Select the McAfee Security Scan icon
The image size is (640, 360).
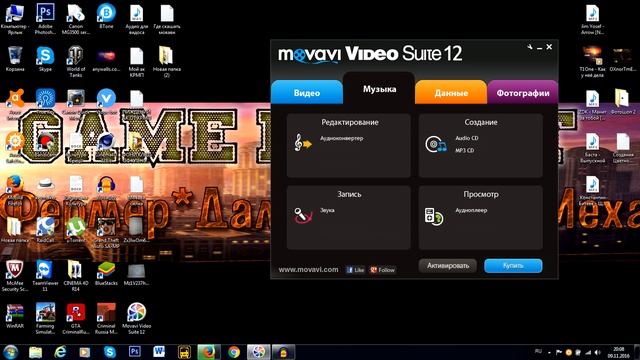[x=15, y=276]
